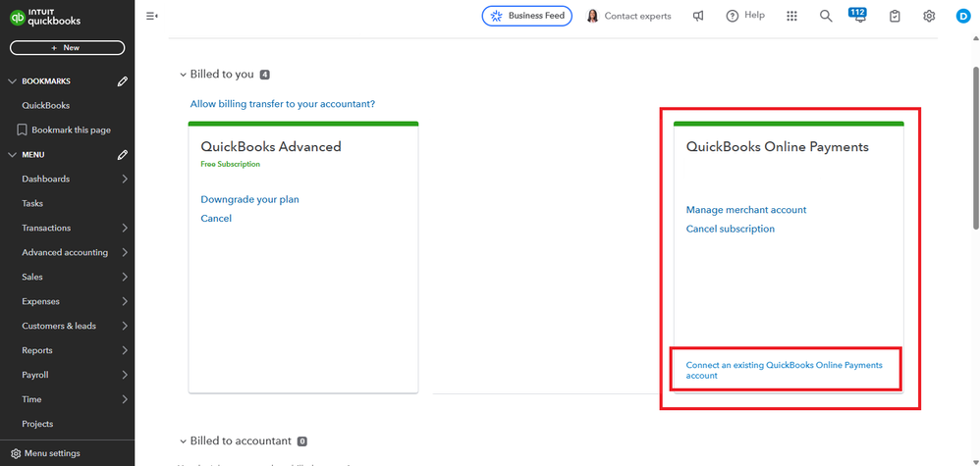980x466 pixels.
Task: Collapse the BOOKMARKS section
Action: coord(12,81)
